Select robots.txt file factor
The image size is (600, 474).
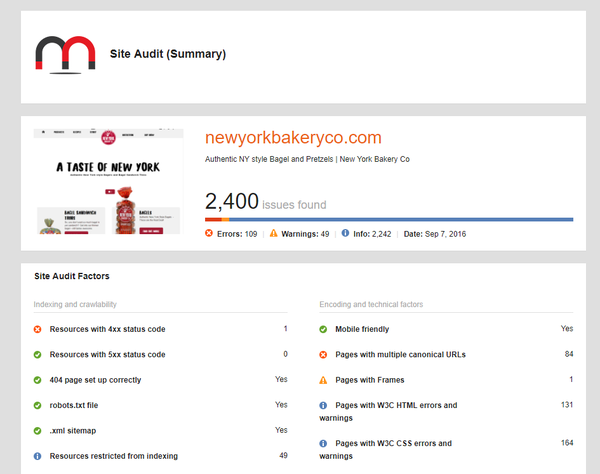point(74,405)
